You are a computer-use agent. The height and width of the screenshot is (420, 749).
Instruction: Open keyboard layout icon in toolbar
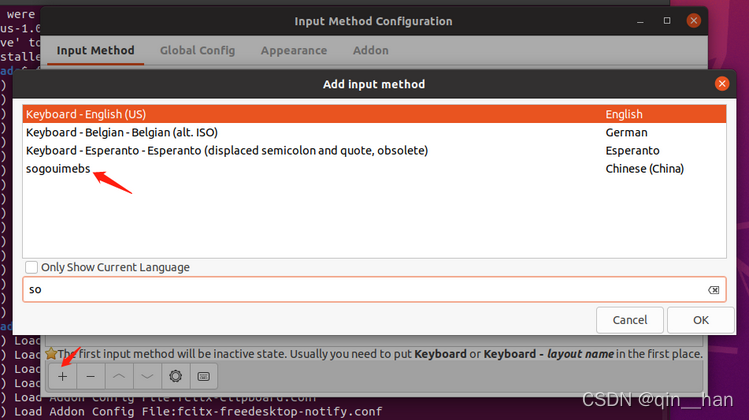[x=203, y=377]
